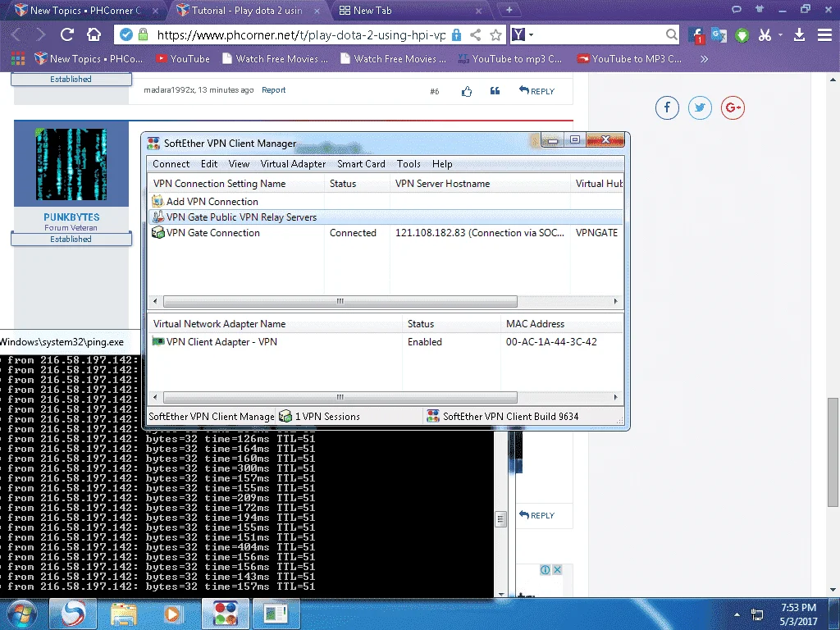The height and width of the screenshot is (630, 840).
Task: Click the scissors screenshot tool icon
Action: click(765, 34)
